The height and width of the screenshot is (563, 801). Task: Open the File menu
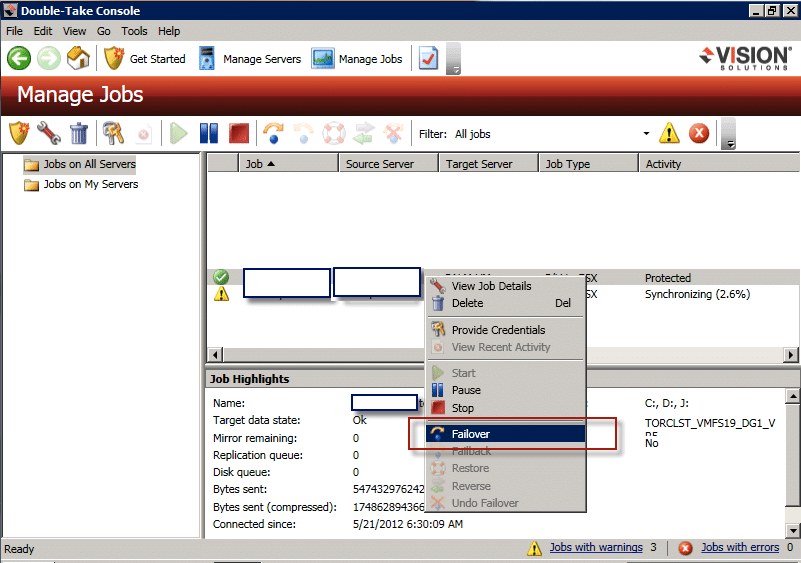tap(14, 31)
